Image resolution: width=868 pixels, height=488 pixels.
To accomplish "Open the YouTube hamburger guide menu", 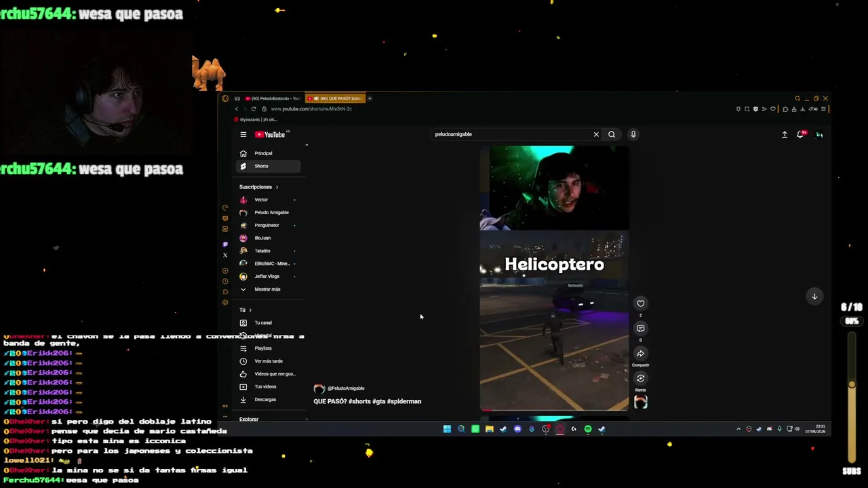I will 243,134.
